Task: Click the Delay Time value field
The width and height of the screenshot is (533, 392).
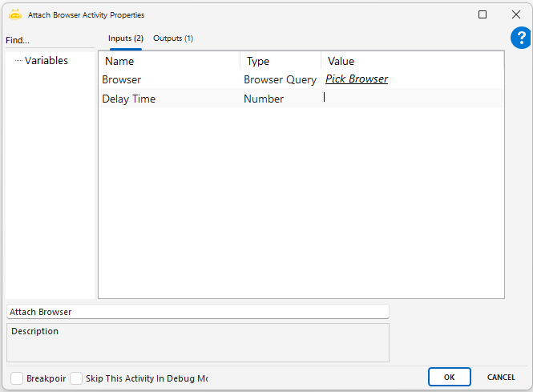Action: (x=412, y=99)
